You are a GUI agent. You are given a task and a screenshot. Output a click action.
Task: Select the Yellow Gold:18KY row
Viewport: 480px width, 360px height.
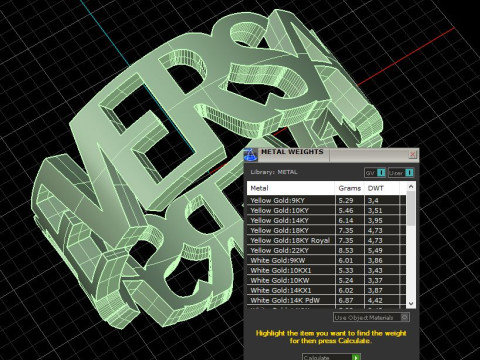coord(326,230)
